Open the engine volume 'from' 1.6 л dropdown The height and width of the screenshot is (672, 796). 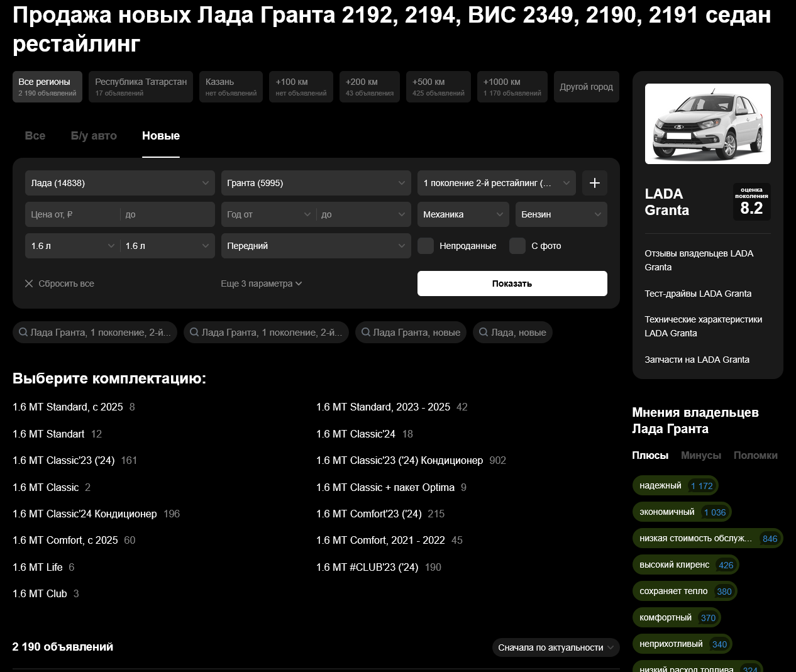[72, 246]
